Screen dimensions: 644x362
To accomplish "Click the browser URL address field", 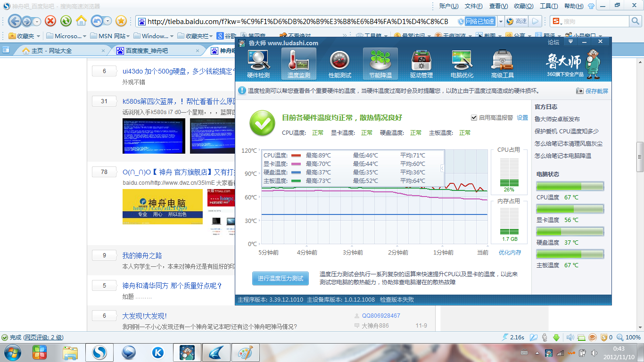I will (297, 21).
